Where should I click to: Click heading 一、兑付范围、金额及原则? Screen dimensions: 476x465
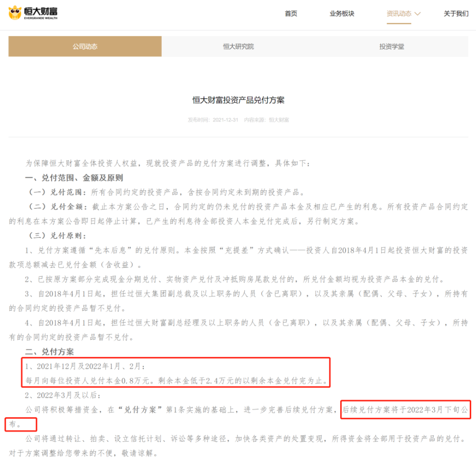[x=74, y=178]
